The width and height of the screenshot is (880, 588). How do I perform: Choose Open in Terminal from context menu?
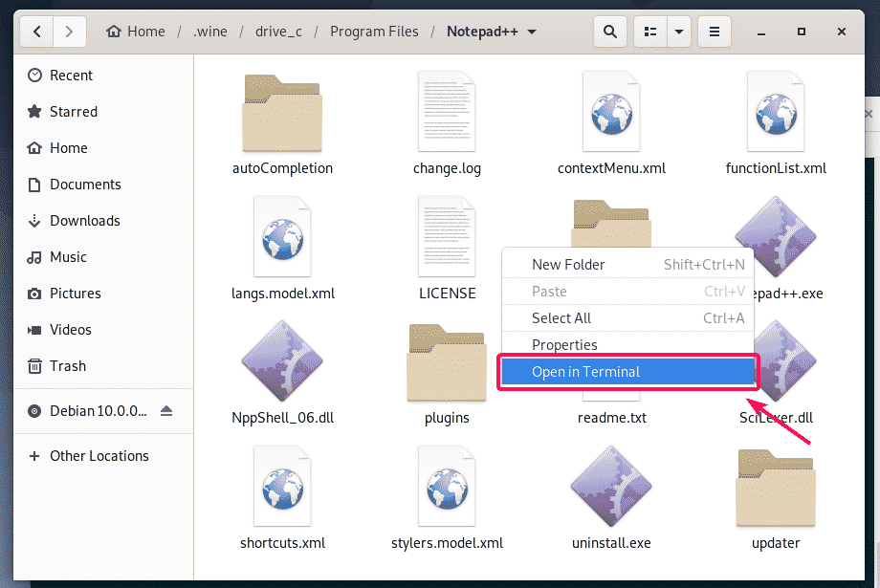[627, 371]
